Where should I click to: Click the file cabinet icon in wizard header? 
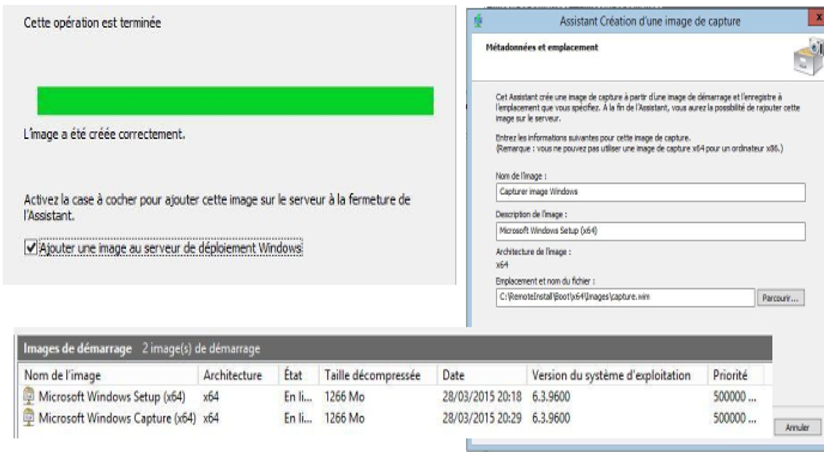pos(809,57)
